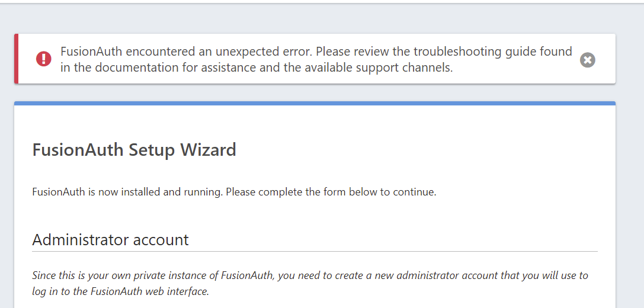Viewport: 644px width, 308px height.
Task: Click the blue top border of the wizard panel
Action: 315,104
